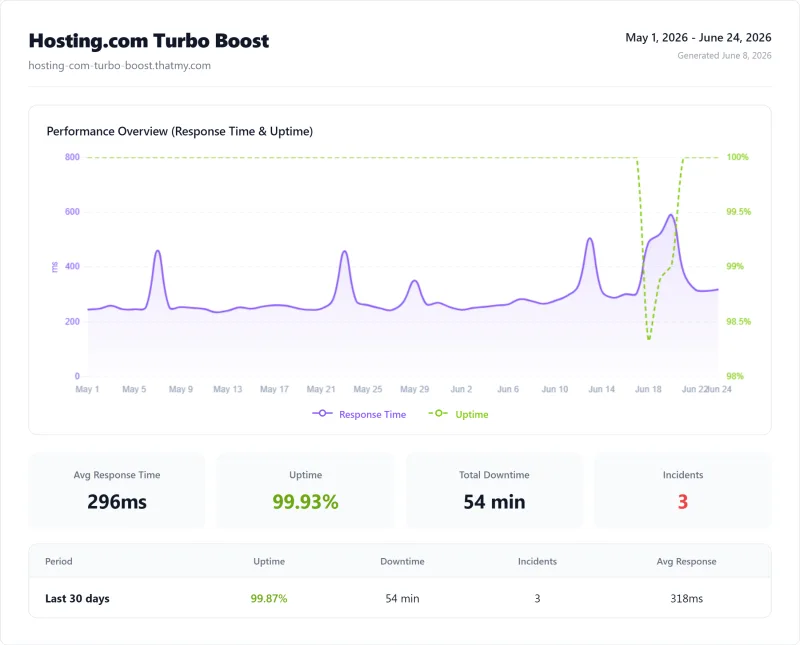
Task: Select the Total Downtime 54 min card value
Action: 494,502
